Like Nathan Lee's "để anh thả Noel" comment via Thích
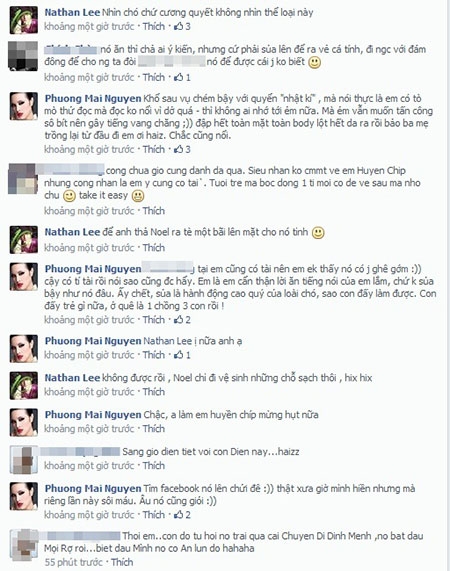450x571 pixels. click(154, 248)
